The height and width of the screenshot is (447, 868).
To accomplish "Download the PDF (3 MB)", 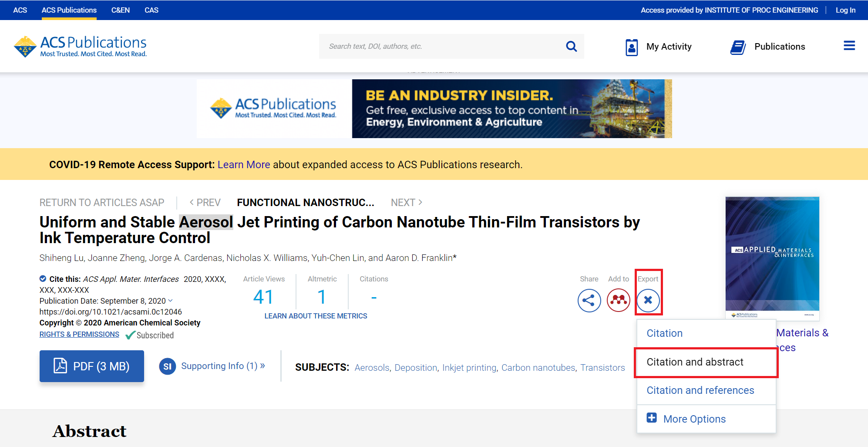I will pyautogui.click(x=92, y=366).
